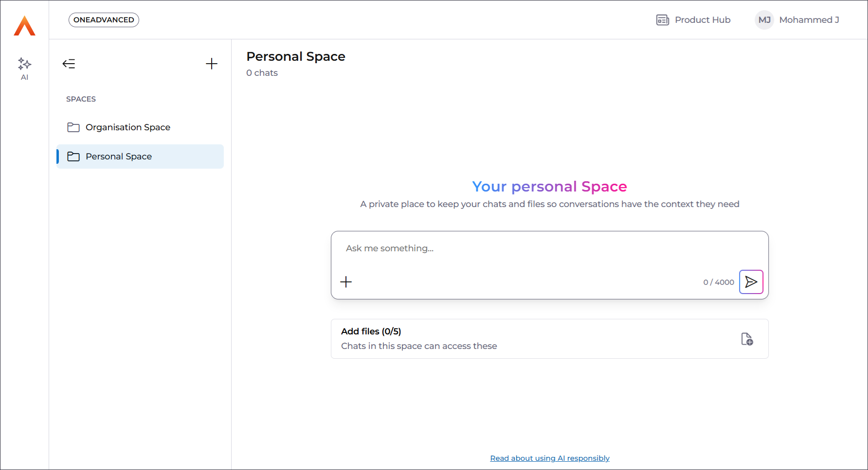Create a new chat with plus icon
This screenshot has height=470, width=868.
point(211,64)
